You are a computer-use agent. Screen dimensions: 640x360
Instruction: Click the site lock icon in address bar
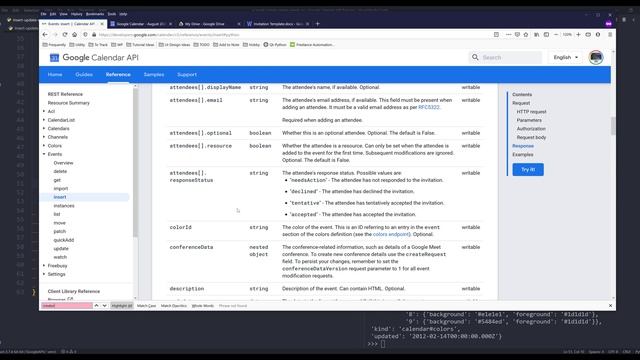(94, 35)
